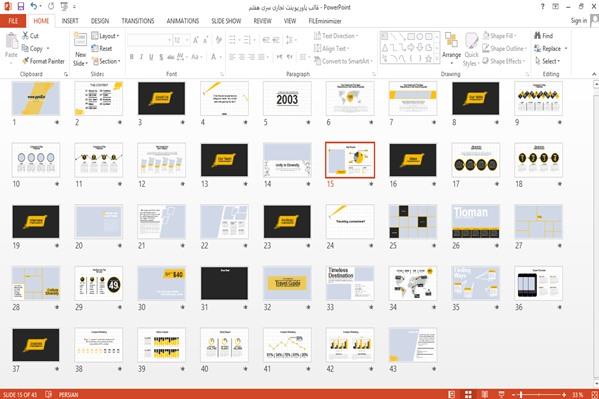Open the font name combo box

pyautogui.click(x=149, y=40)
